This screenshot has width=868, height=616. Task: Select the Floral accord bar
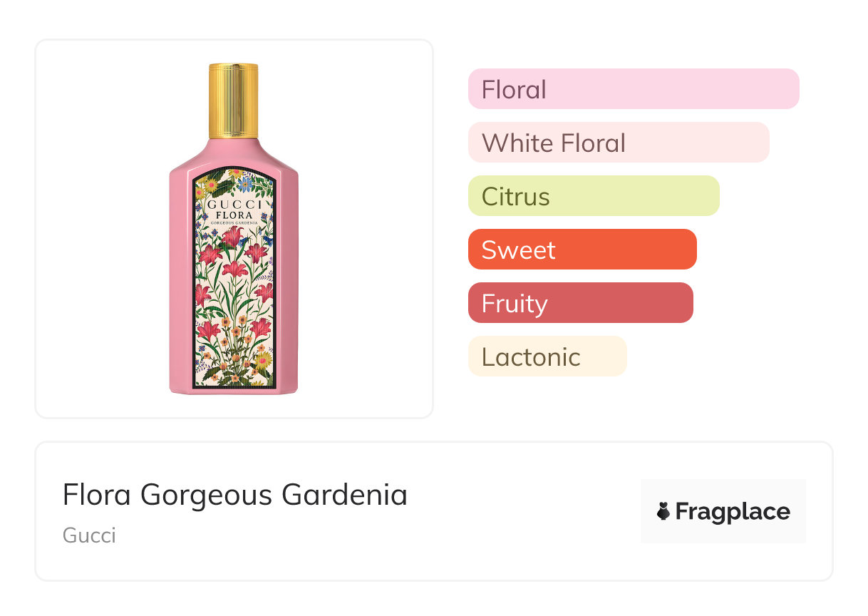coord(634,89)
